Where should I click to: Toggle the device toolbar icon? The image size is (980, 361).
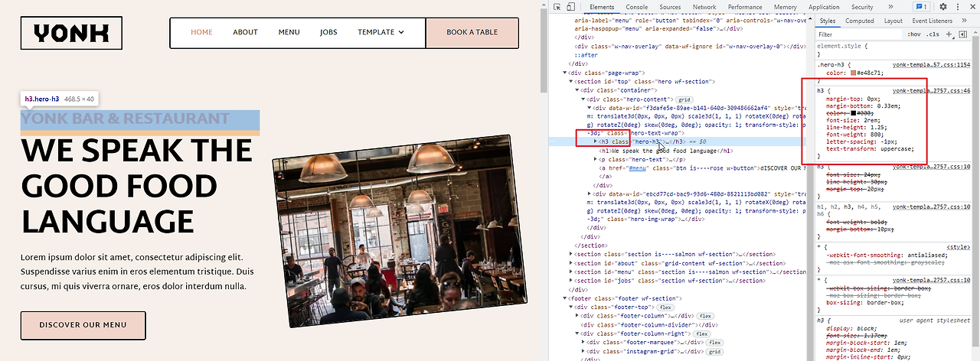[x=571, y=7]
